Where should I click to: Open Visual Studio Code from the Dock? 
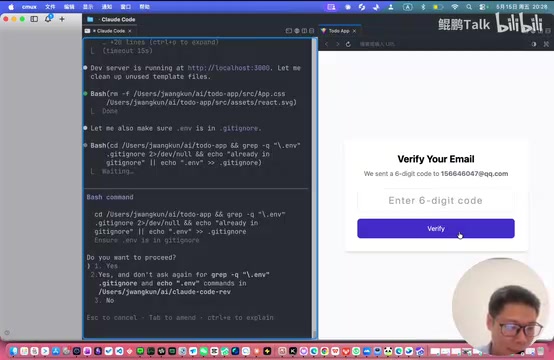click(x=119, y=351)
